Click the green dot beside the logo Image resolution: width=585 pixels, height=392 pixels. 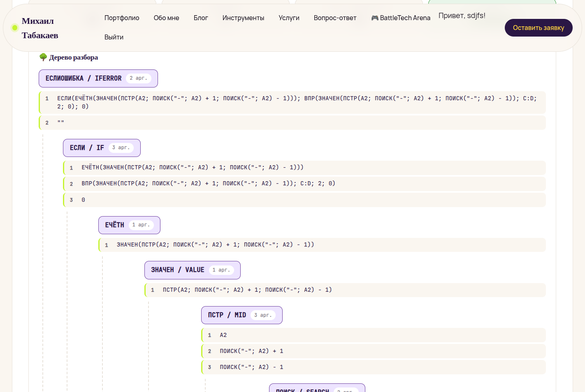(x=15, y=28)
